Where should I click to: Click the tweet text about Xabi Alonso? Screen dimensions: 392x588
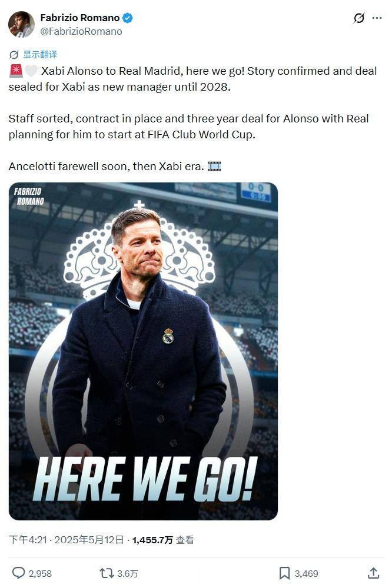(193, 118)
